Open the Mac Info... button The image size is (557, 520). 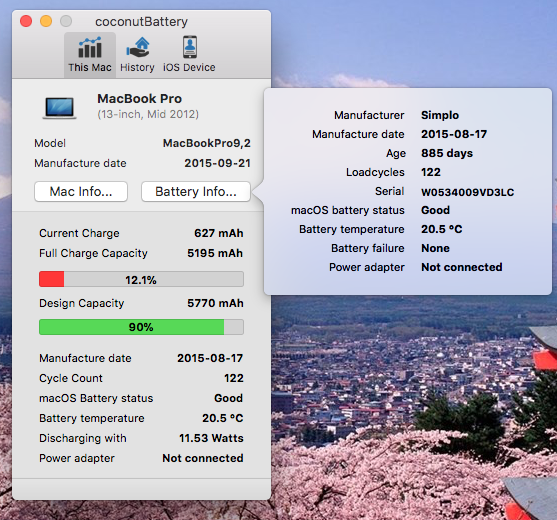point(81,191)
